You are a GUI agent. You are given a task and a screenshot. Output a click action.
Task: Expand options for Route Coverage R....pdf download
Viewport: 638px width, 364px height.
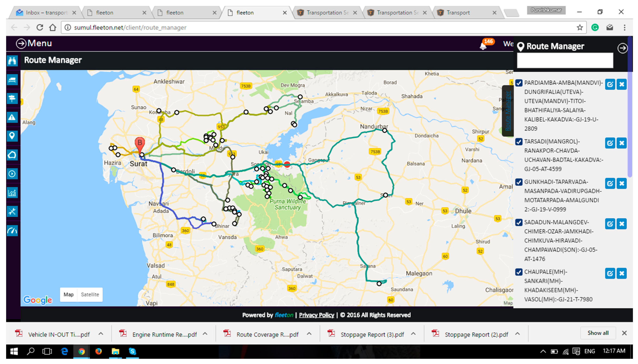(309, 334)
